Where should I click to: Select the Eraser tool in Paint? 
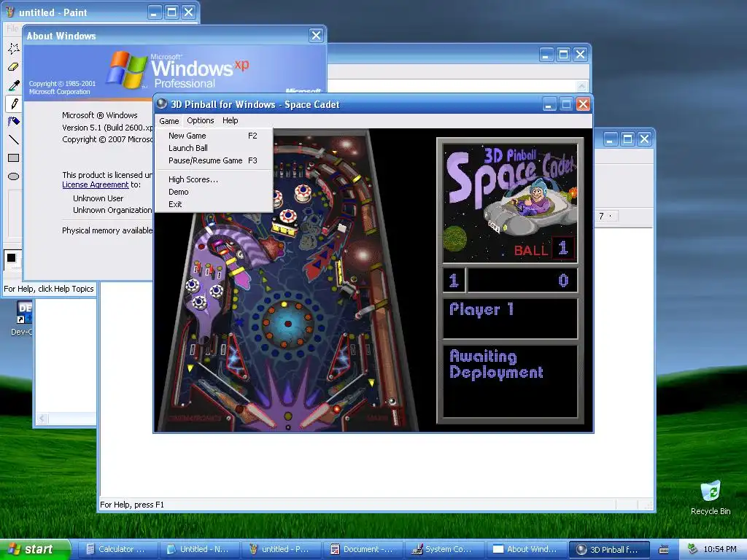pyautogui.click(x=14, y=66)
